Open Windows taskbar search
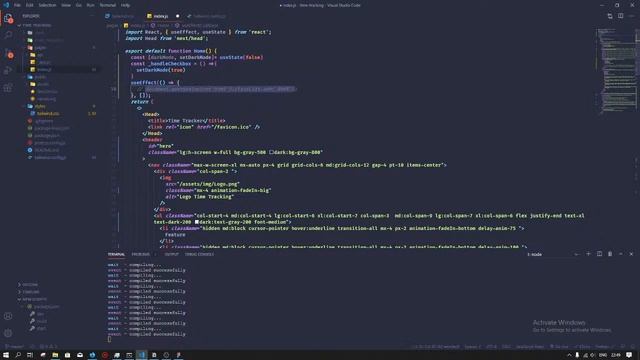 [x=18, y=355]
